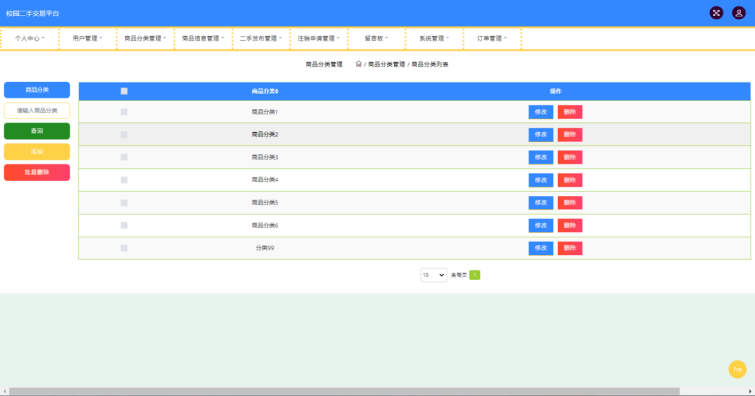
Task: Open the user avatar icon in header
Action: point(739,13)
